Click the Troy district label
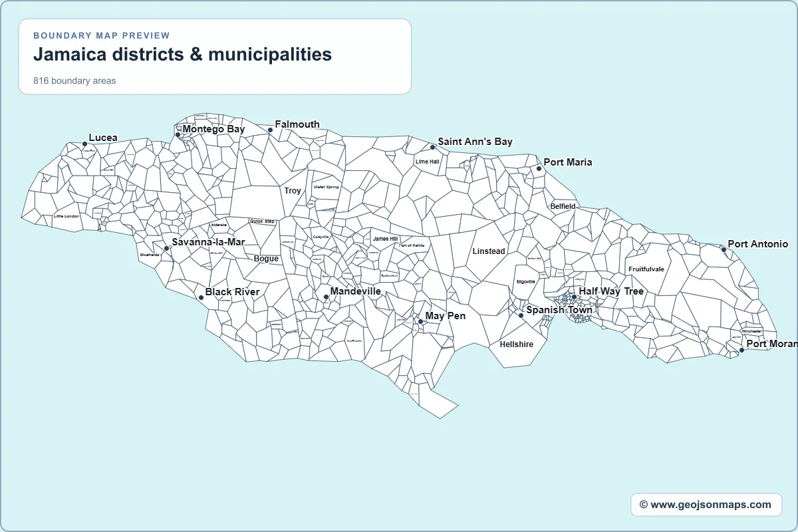The height and width of the screenshot is (532, 798). [293, 191]
